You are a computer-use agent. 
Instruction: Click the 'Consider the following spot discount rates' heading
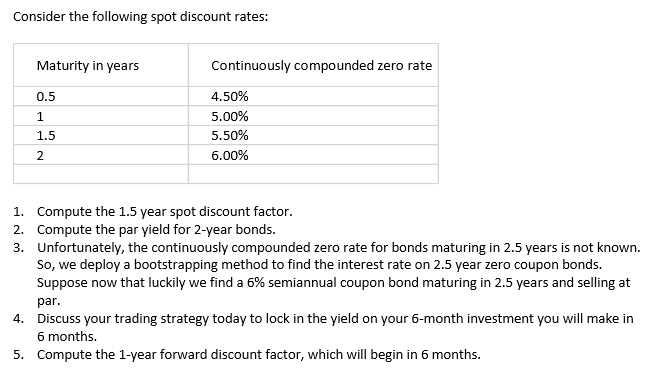(x=140, y=17)
